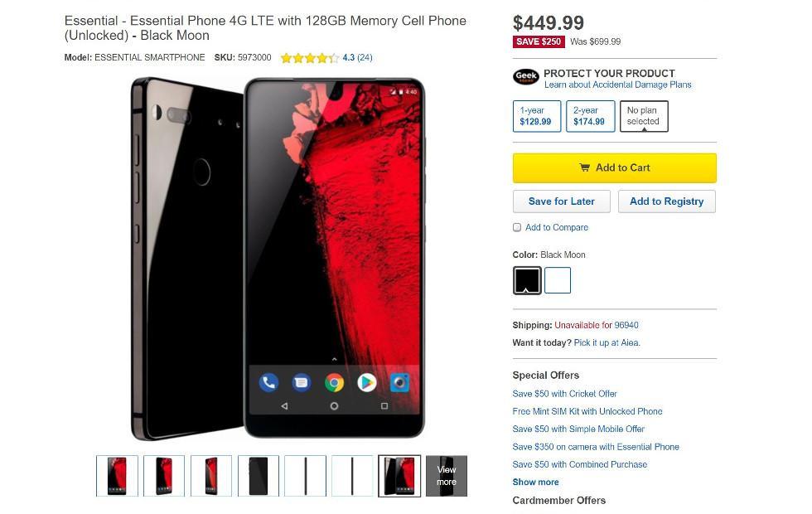Click the Save for Later button
The height and width of the screenshot is (514, 812).
click(x=562, y=201)
